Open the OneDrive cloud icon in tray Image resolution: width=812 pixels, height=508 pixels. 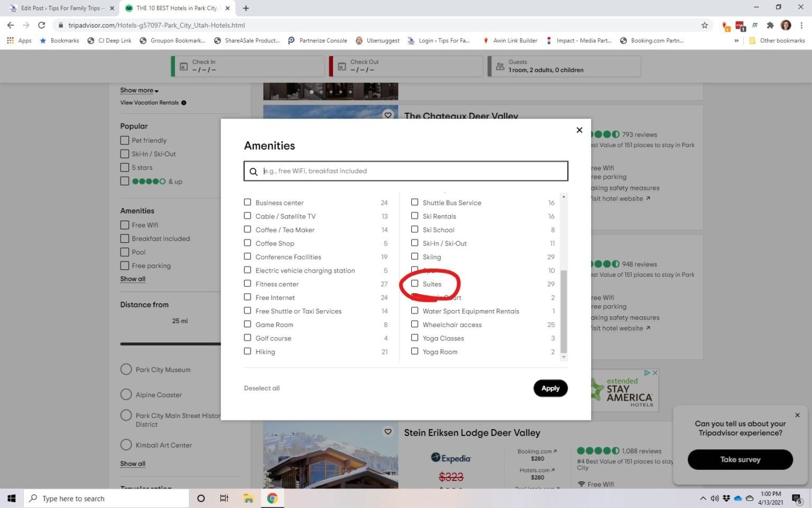click(738, 498)
